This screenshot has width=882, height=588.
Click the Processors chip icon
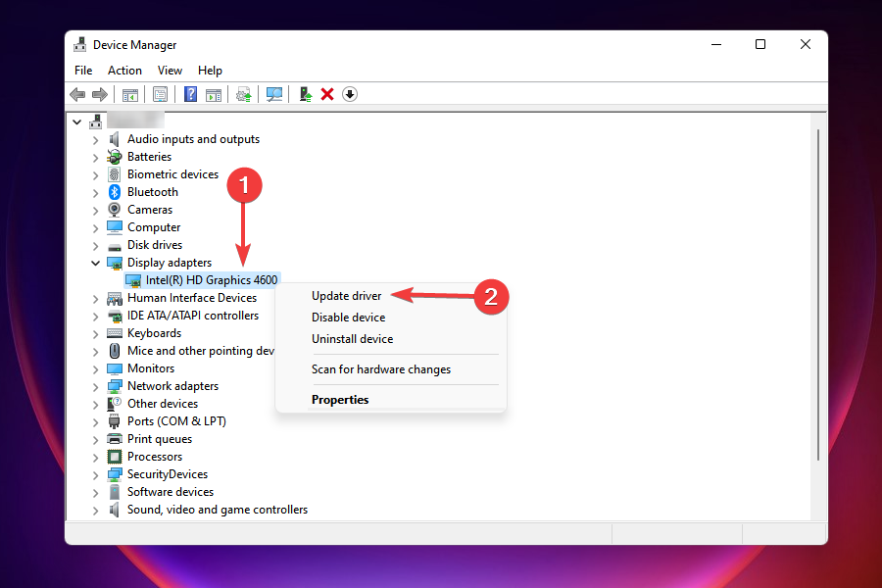pyautogui.click(x=115, y=457)
